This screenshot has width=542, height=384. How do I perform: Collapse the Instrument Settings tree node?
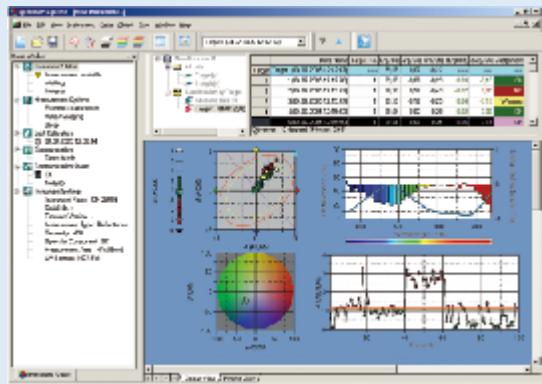[x=17, y=191]
